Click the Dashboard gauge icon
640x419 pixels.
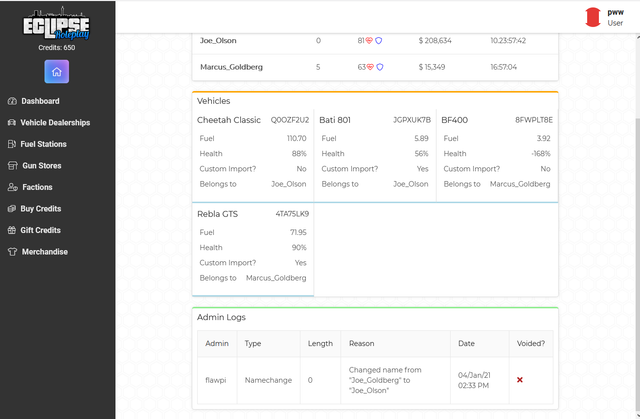tap(12, 101)
